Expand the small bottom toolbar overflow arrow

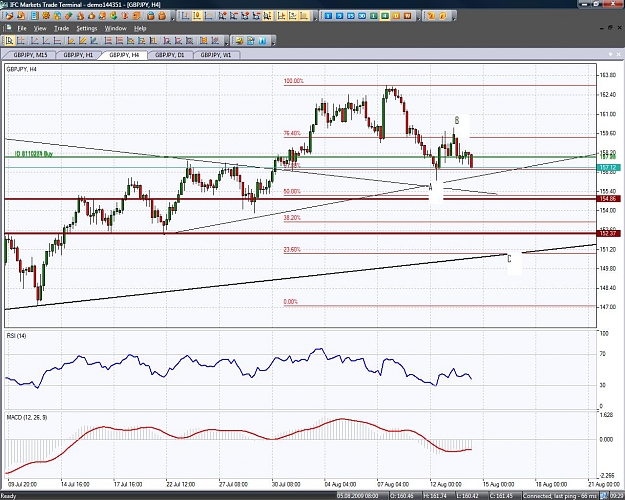[273, 43]
